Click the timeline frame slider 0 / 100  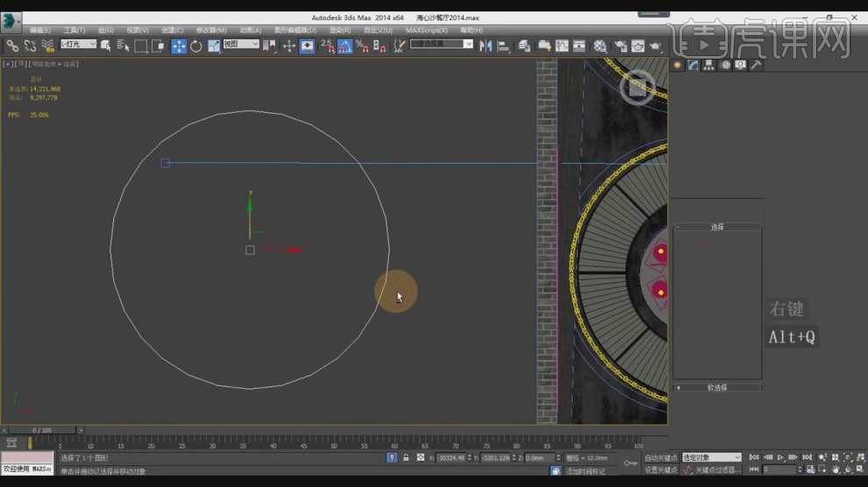(x=41, y=430)
